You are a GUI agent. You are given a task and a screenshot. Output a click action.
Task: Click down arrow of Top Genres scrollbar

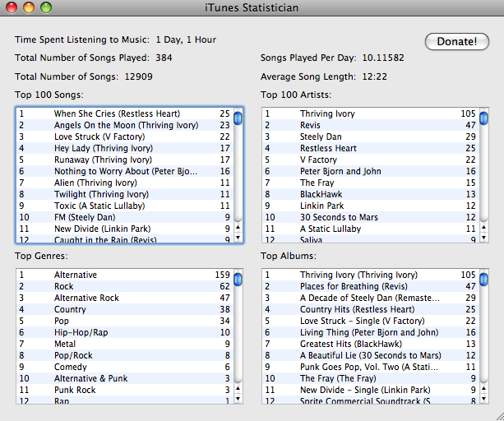[238, 399]
